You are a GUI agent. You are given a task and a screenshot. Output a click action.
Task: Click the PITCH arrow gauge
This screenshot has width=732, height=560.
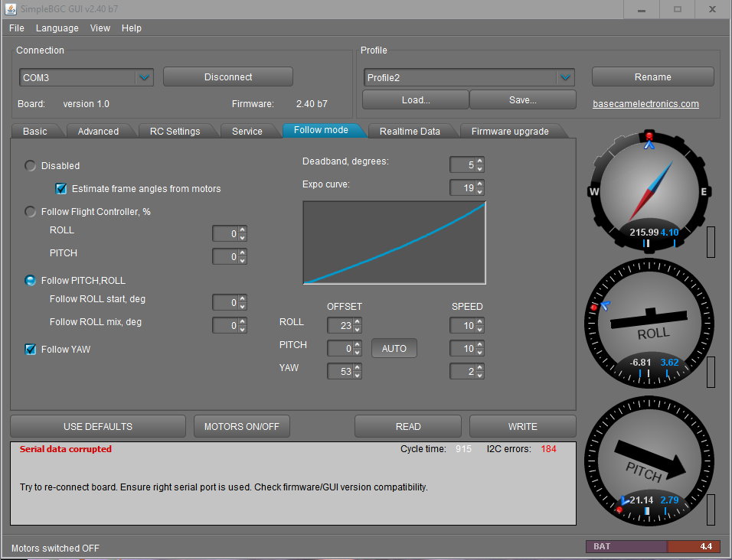click(649, 461)
